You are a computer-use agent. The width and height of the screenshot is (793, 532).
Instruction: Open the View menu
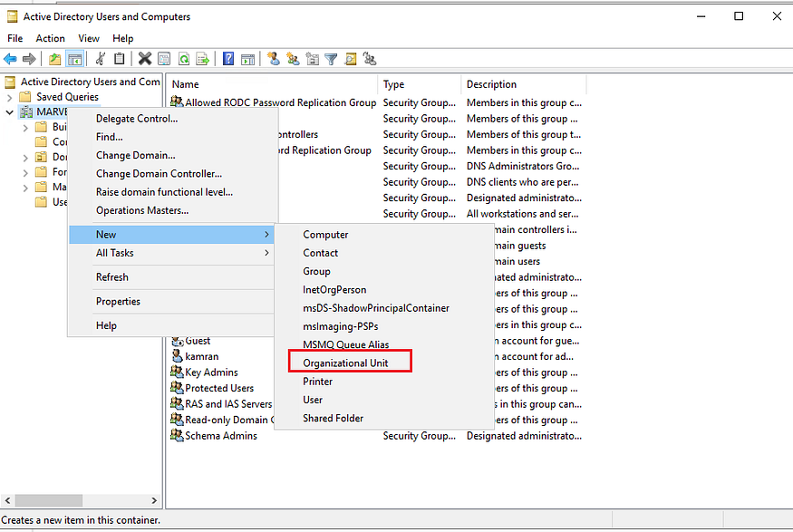click(88, 38)
